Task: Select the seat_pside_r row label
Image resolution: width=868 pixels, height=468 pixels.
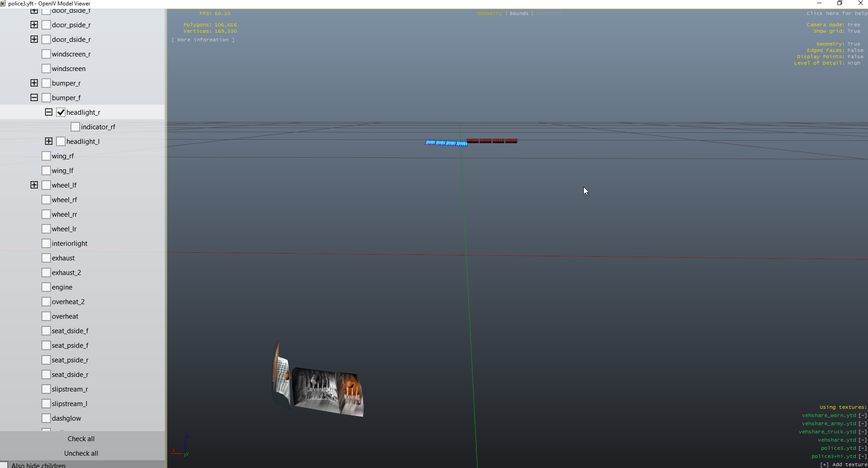Action: click(x=70, y=360)
